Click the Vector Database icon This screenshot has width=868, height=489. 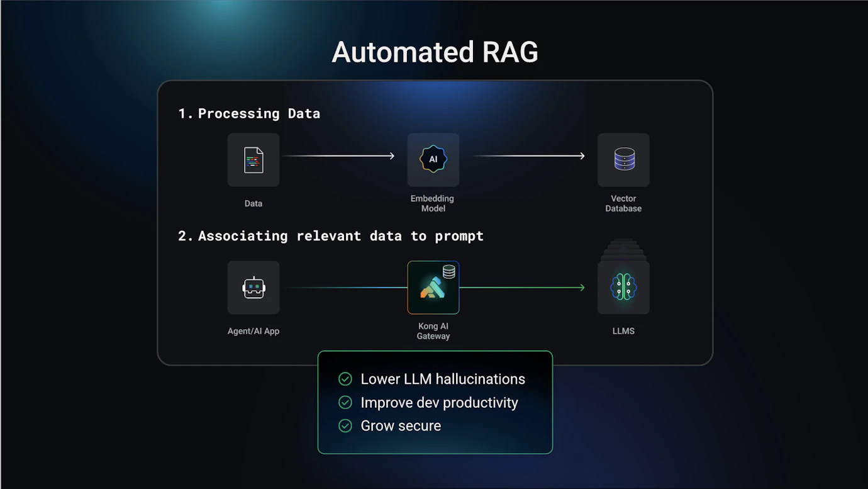point(623,160)
